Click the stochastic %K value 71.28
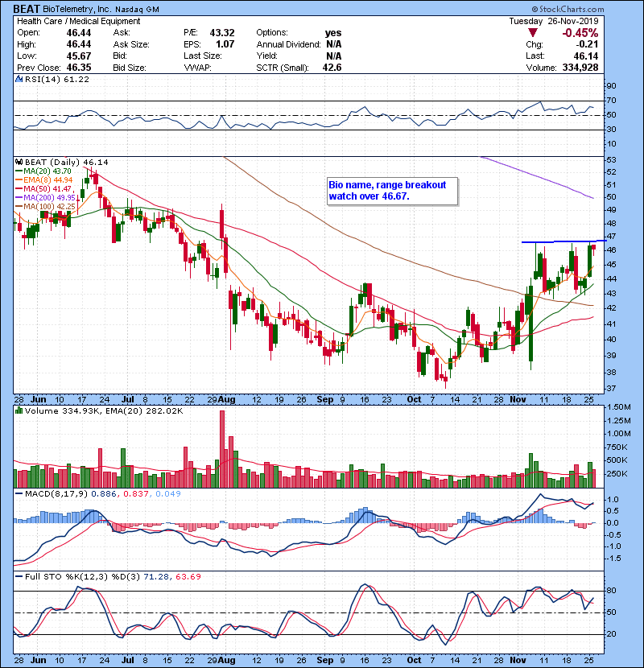This screenshot has width=644, height=668. [155, 577]
